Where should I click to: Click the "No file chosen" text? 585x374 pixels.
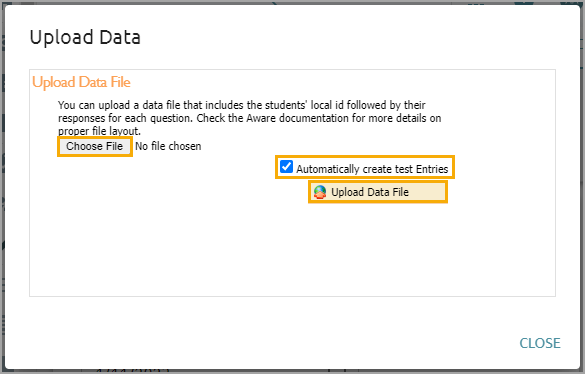(x=168, y=146)
